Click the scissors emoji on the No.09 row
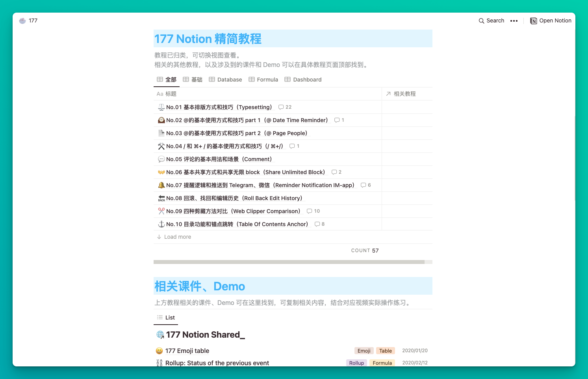 [161, 211]
